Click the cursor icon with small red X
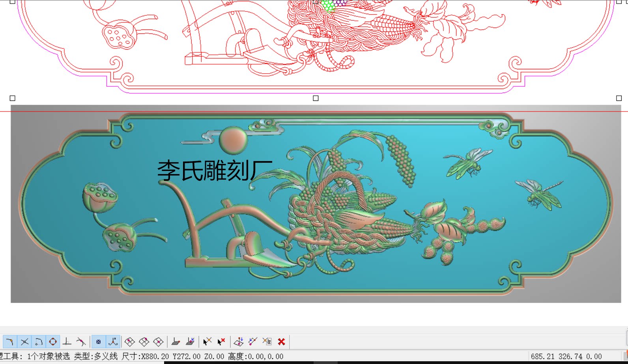Viewport: 628px width, 364px height. point(221,342)
